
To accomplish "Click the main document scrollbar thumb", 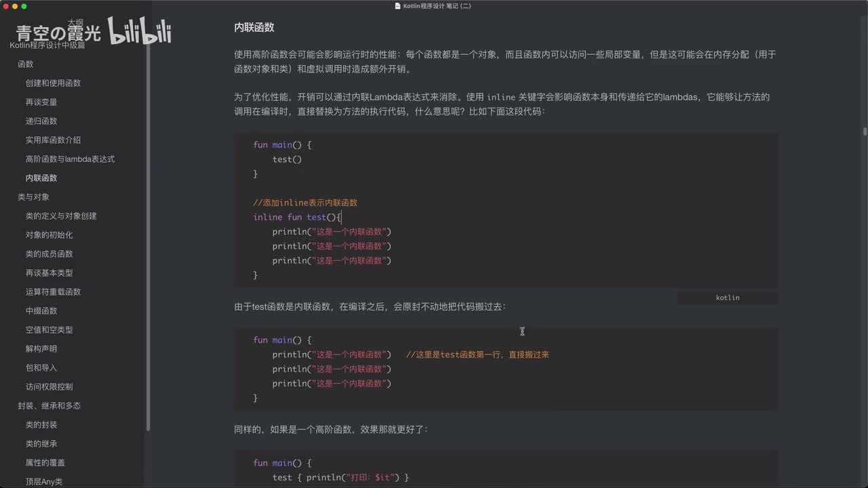I will coord(865,131).
